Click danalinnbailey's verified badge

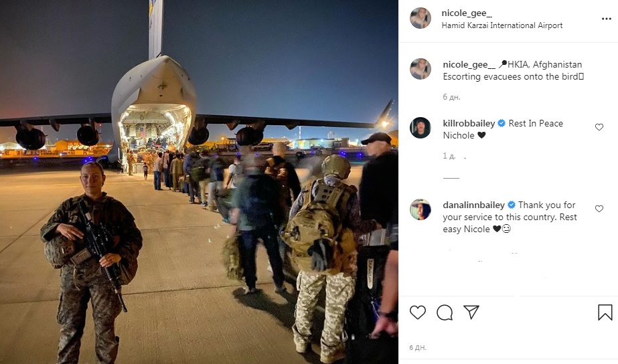pyautogui.click(x=511, y=205)
